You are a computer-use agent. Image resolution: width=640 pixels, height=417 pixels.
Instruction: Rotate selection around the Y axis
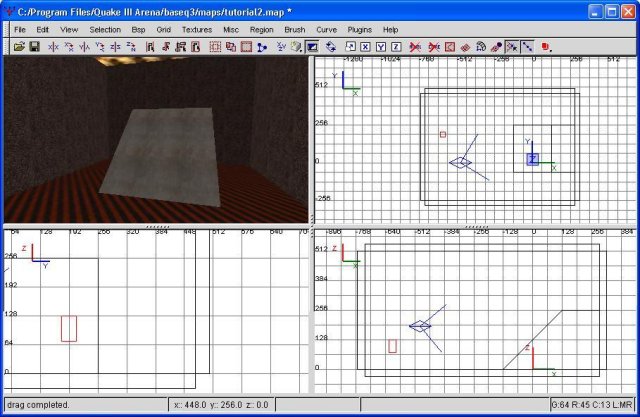click(x=100, y=47)
